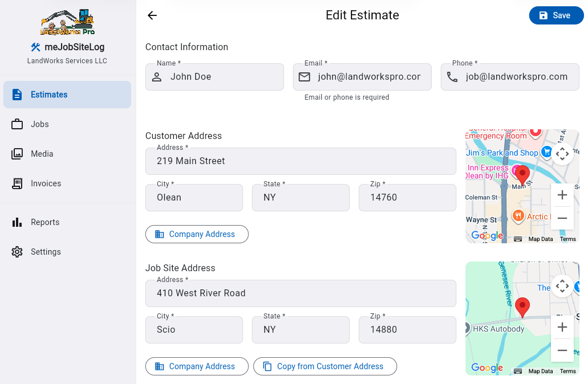Click the email envelope icon
Image resolution: width=588 pixels, height=384 pixels.
click(304, 76)
